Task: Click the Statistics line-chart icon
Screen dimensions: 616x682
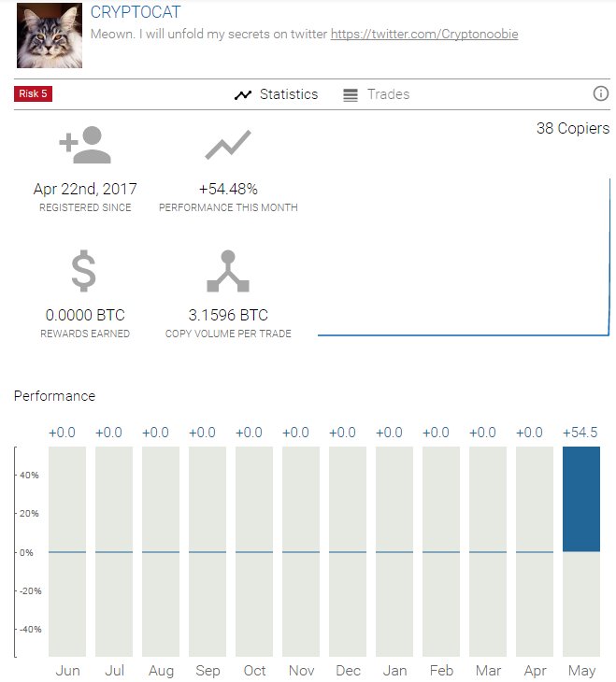Action: (x=243, y=94)
